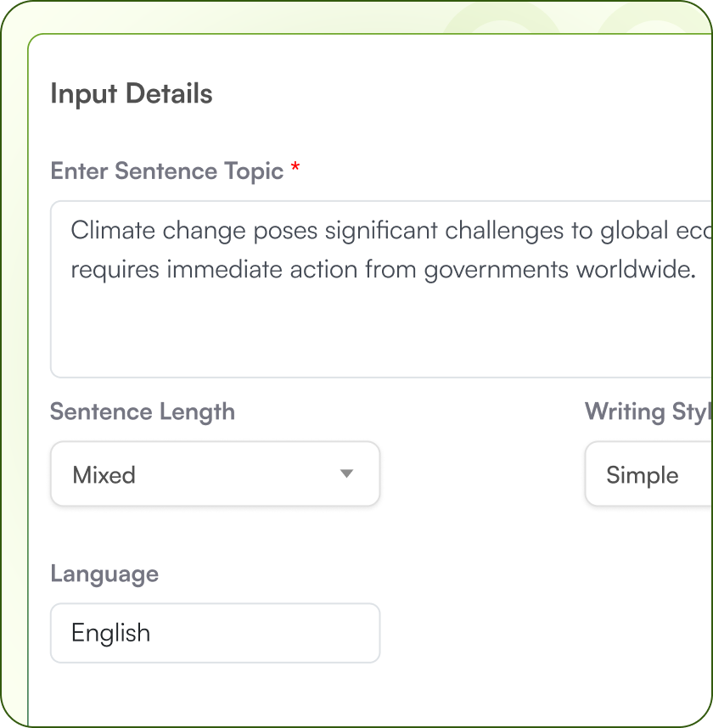Image resolution: width=713 pixels, height=728 pixels.
Task: Click the Simple value text
Action: tap(643, 474)
